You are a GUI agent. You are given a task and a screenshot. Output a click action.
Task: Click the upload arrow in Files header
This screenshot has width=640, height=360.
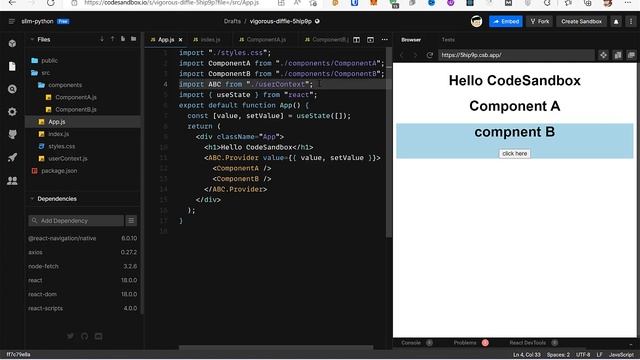click(113, 39)
